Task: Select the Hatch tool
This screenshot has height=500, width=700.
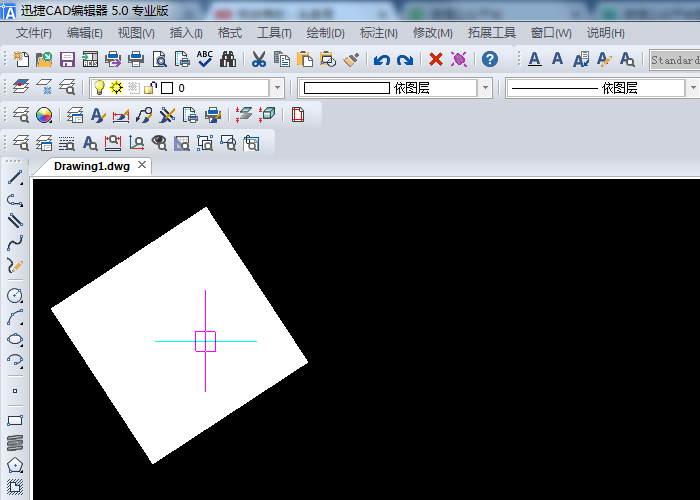Action: (15, 487)
